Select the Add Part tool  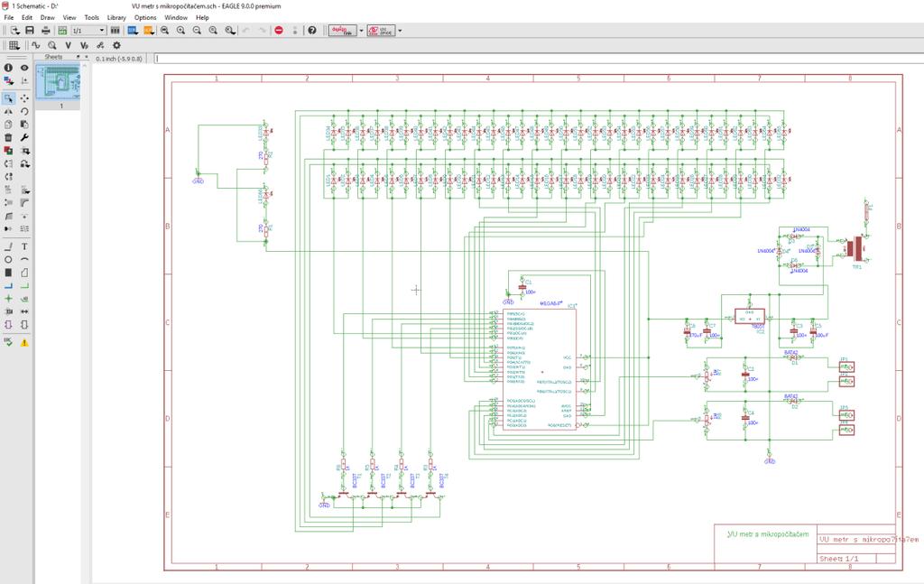(8, 150)
